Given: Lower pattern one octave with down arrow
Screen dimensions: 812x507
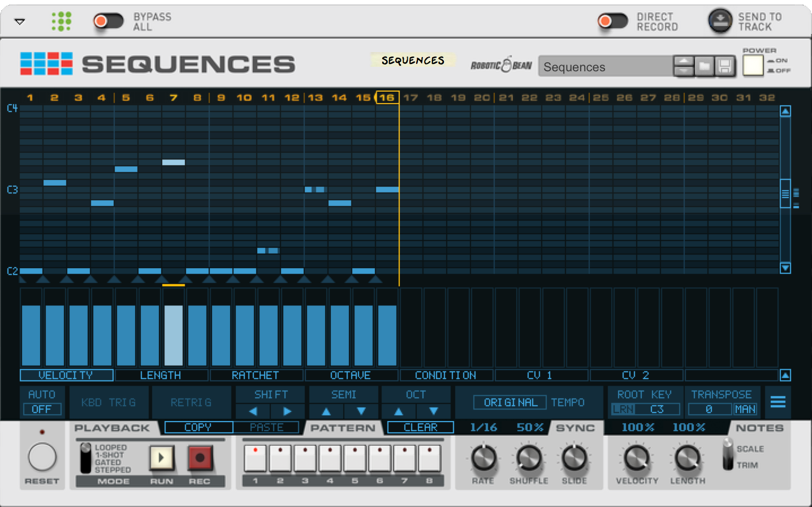Looking at the screenshot, I should click(x=433, y=411).
